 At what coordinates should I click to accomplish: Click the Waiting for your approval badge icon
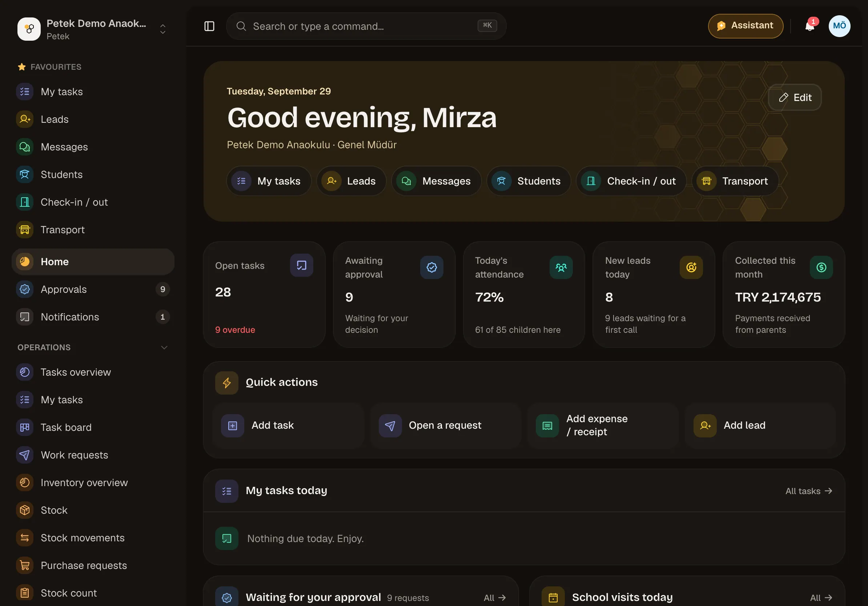(x=227, y=597)
